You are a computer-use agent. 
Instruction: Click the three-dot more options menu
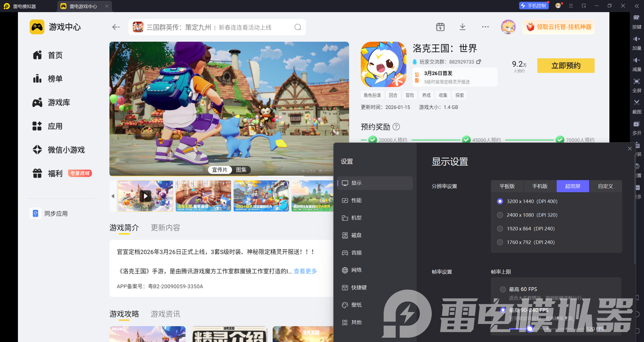tap(485, 27)
